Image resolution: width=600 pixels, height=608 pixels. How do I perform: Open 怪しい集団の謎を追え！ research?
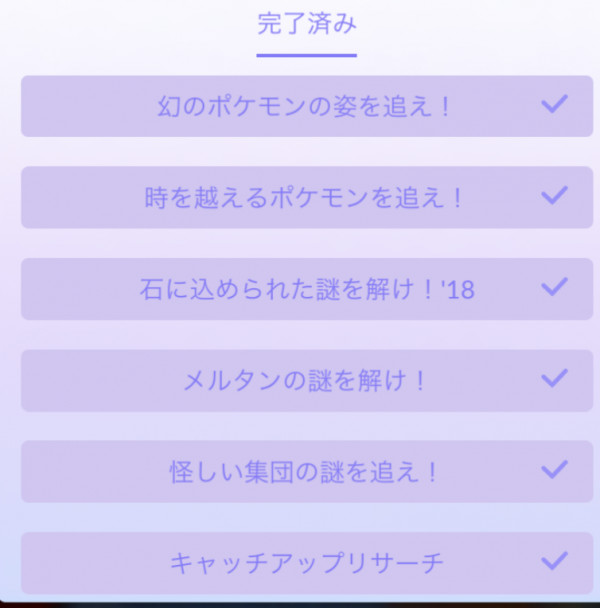point(307,472)
